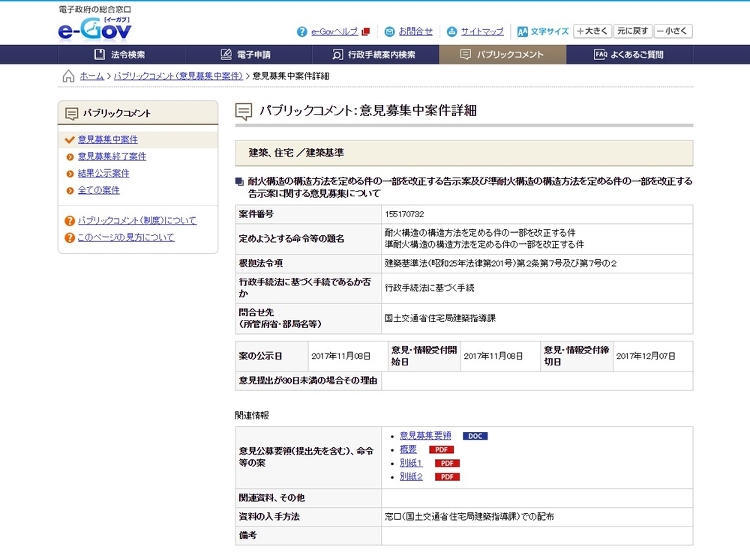This screenshot has width=750, height=552.
Task: Open このページの見方について link
Action: 126,237
